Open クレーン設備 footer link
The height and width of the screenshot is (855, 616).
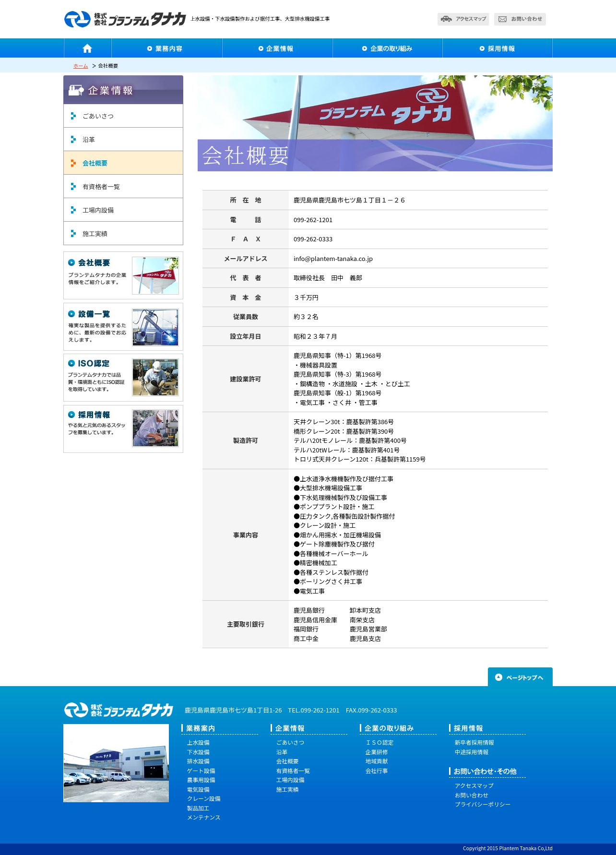204,799
